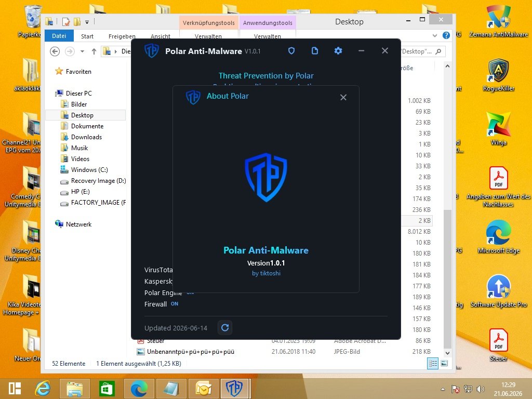Click Explorer scrollbar up arrow
The width and height of the screenshot is (532, 399).
(447, 66)
